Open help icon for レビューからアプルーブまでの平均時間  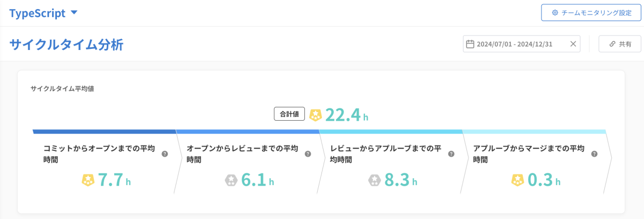tap(451, 154)
